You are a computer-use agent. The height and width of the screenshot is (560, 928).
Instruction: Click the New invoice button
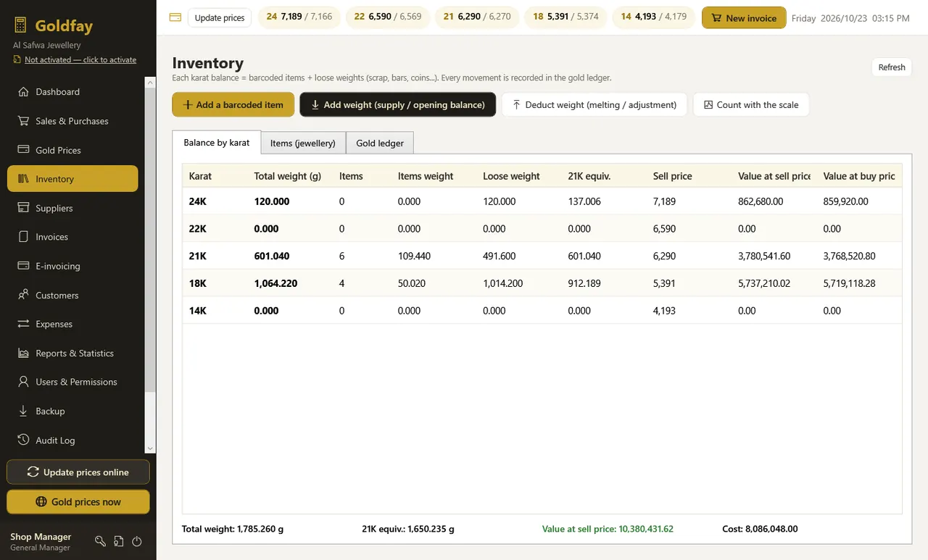click(744, 18)
